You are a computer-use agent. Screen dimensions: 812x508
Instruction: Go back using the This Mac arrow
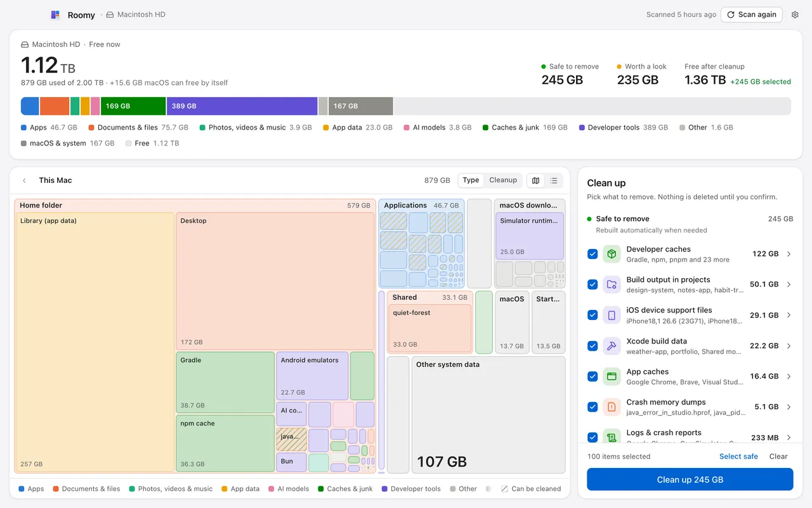coord(25,180)
